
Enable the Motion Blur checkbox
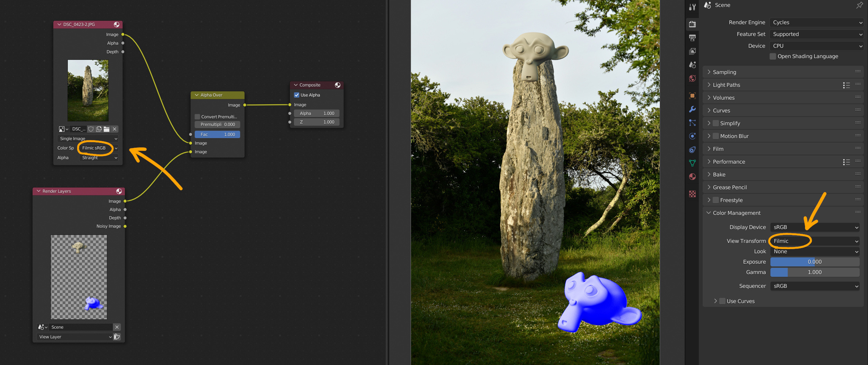coord(716,136)
